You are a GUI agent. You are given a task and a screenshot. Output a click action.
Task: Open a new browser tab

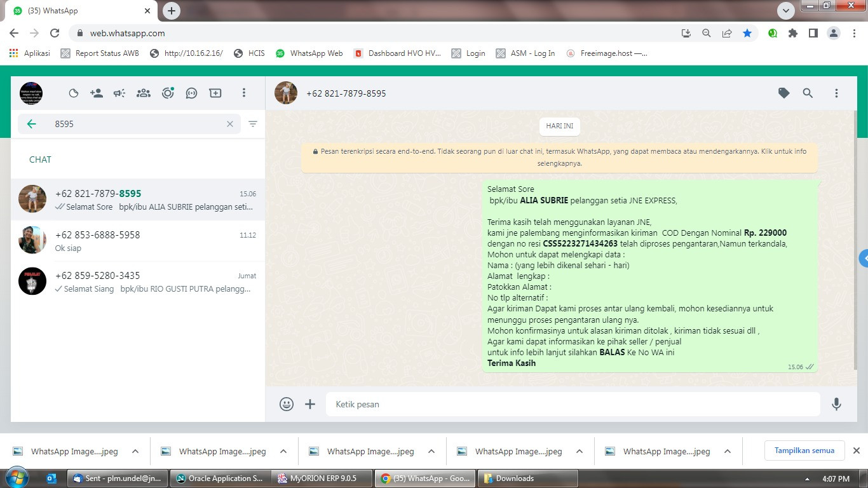click(172, 11)
